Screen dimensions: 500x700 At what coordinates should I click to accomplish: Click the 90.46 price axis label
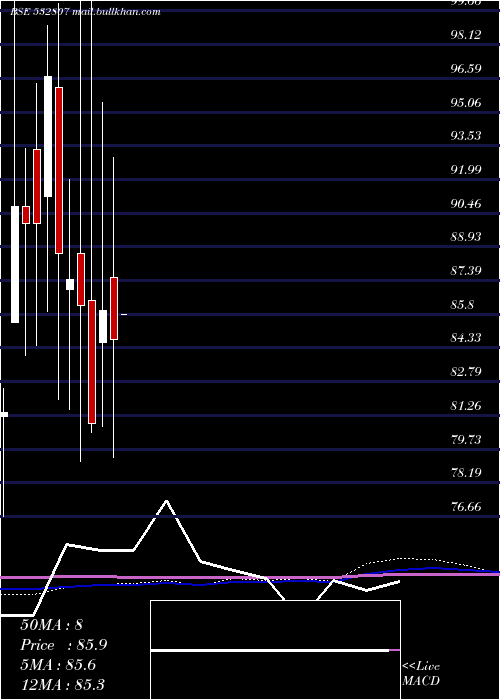(466, 203)
